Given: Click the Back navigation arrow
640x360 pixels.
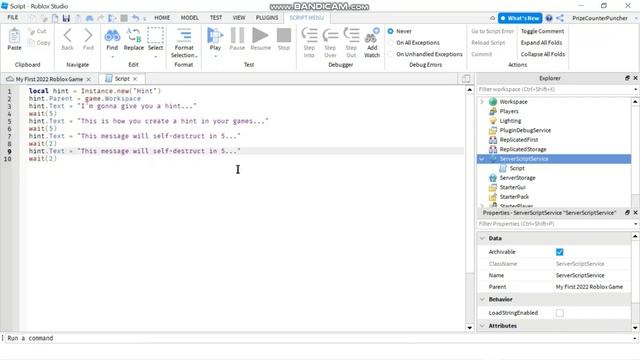Looking at the screenshot, I should [x=68, y=36].
